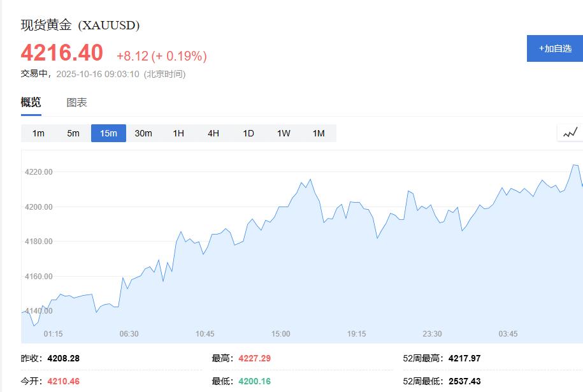Select the 1M monthly view
Viewport: 583px width, 392px height.
click(x=319, y=133)
